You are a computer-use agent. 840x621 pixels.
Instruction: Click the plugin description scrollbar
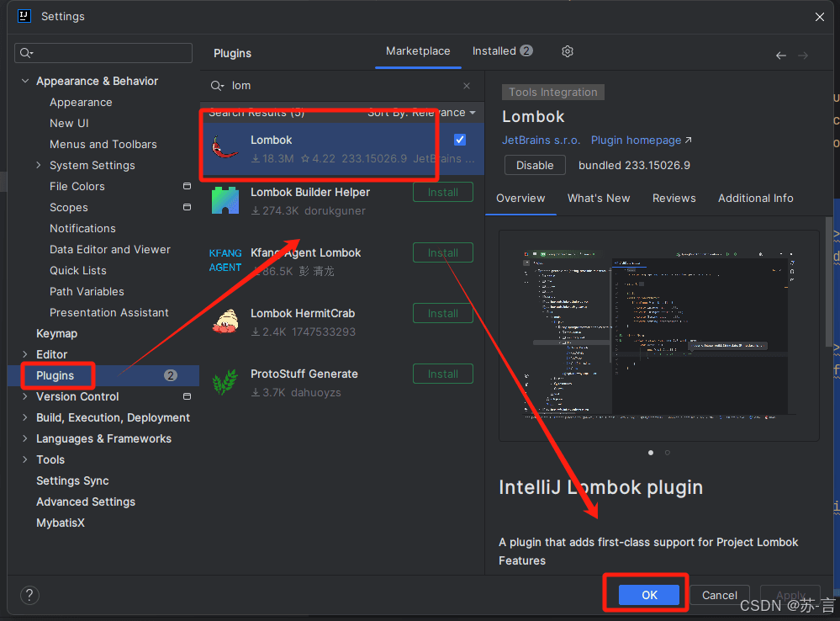tap(829, 282)
